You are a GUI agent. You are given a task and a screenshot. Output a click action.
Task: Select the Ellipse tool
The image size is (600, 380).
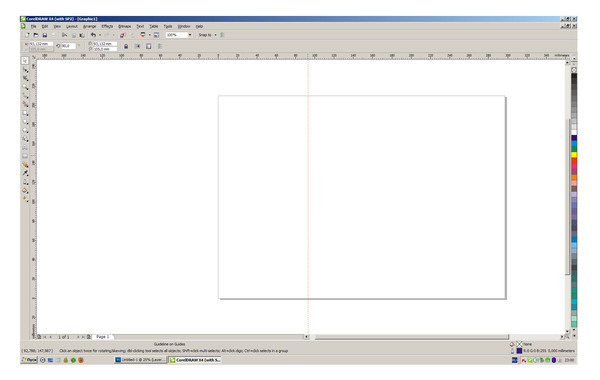click(x=25, y=122)
